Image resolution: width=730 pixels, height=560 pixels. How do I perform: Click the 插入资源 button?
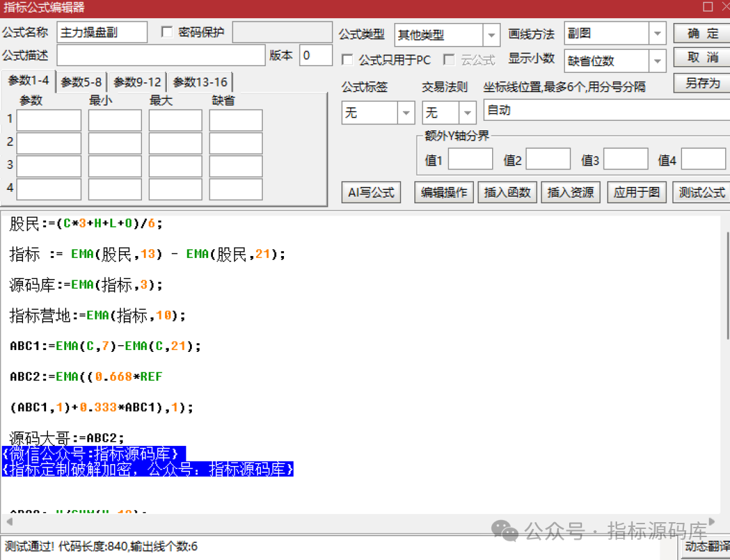[570, 193]
